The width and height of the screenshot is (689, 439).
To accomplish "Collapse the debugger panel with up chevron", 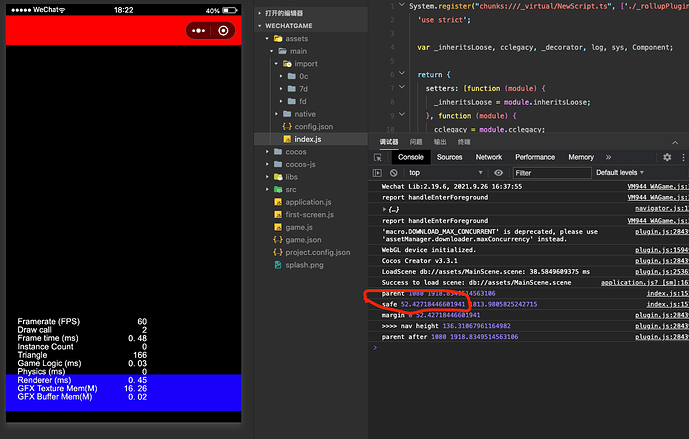I will (675, 142).
